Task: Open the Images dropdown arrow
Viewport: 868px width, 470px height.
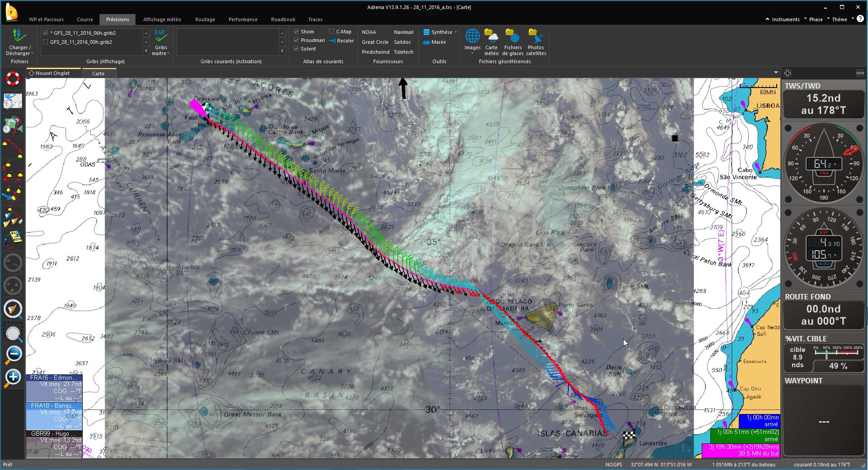Action: [472, 53]
